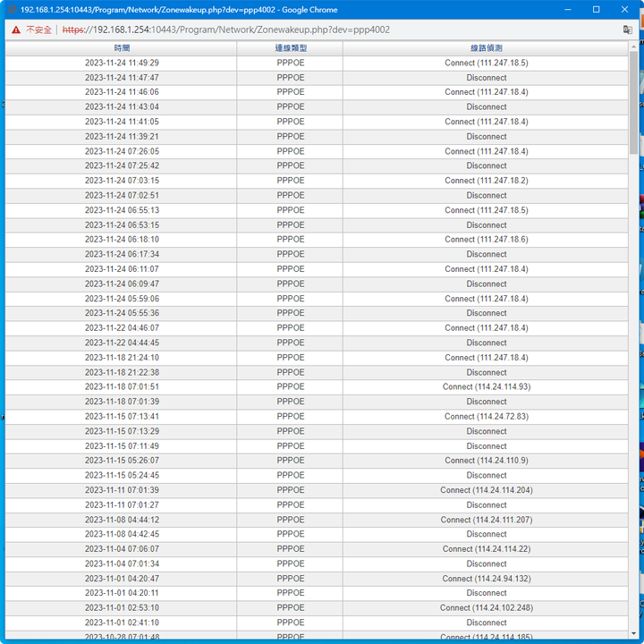Click timestamp 2023-11-24 06:18:10
Image resolution: width=644 pixels, height=644 pixels.
[x=122, y=239]
